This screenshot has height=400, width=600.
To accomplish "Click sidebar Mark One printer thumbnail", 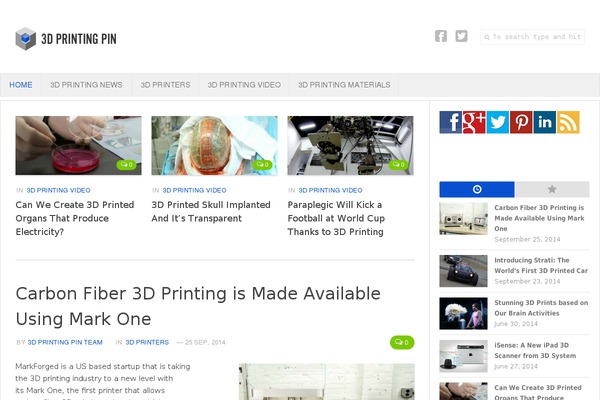I will (463, 219).
